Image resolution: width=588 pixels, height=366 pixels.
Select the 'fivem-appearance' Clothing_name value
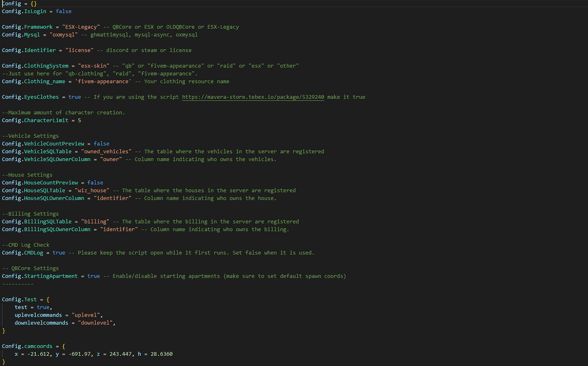[x=106, y=81]
